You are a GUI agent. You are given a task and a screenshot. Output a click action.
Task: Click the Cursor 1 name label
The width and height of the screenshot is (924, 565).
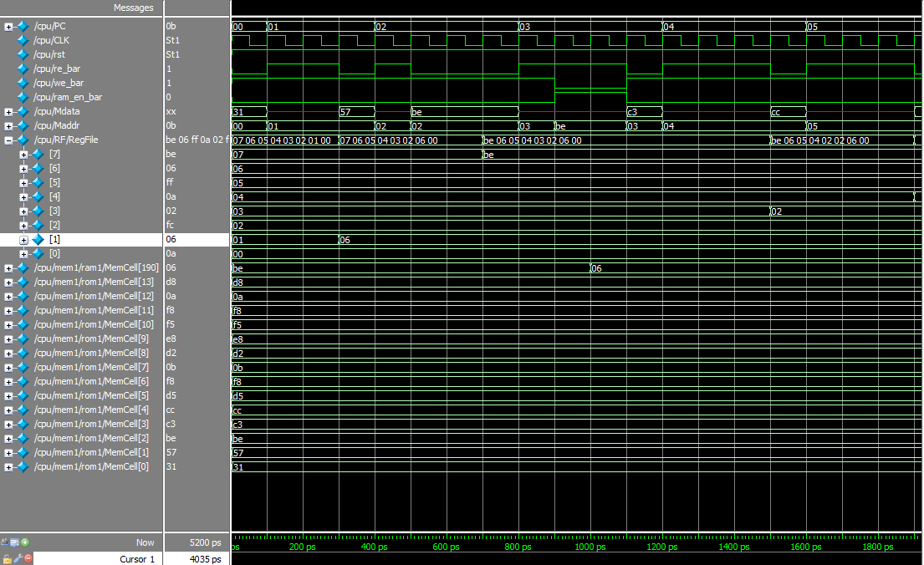pyautogui.click(x=136, y=559)
